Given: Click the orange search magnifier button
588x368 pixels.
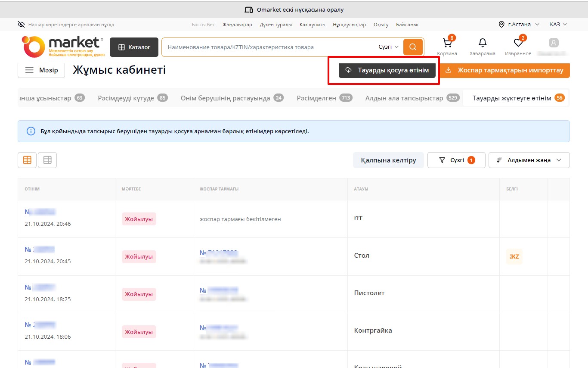Looking at the screenshot, I should pyautogui.click(x=413, y=47).
